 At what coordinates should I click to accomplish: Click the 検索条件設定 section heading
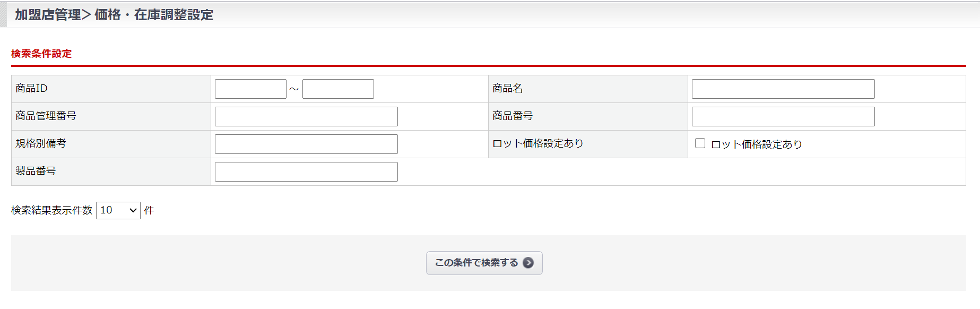tap(41, 54)
